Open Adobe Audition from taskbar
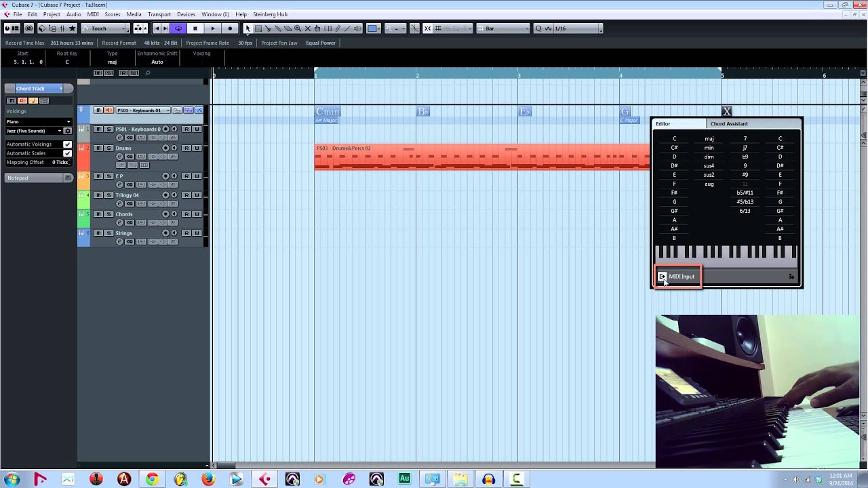This screenshot has width=868, height=488. click(x=404, y=479)
